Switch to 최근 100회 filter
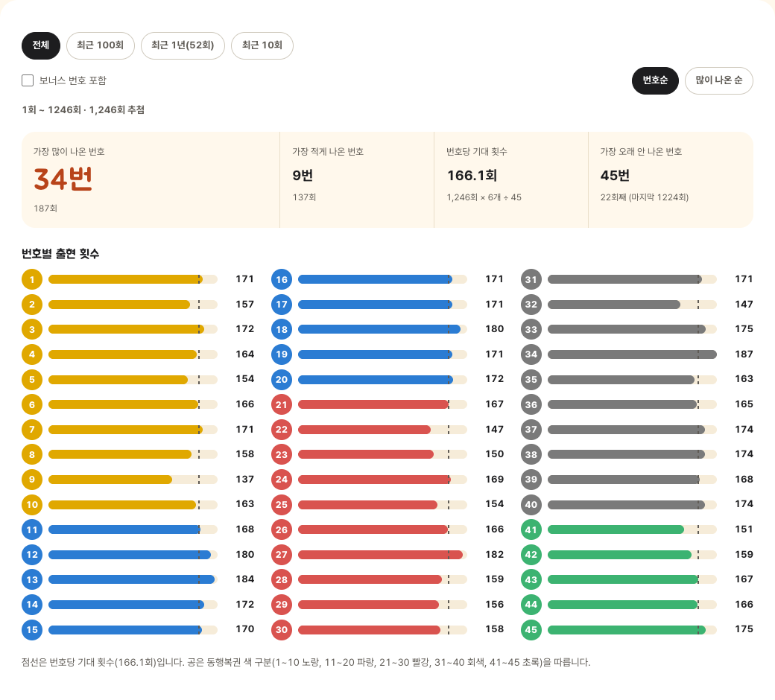This screenshot has height=700, width=775. [x=101, y=45]
